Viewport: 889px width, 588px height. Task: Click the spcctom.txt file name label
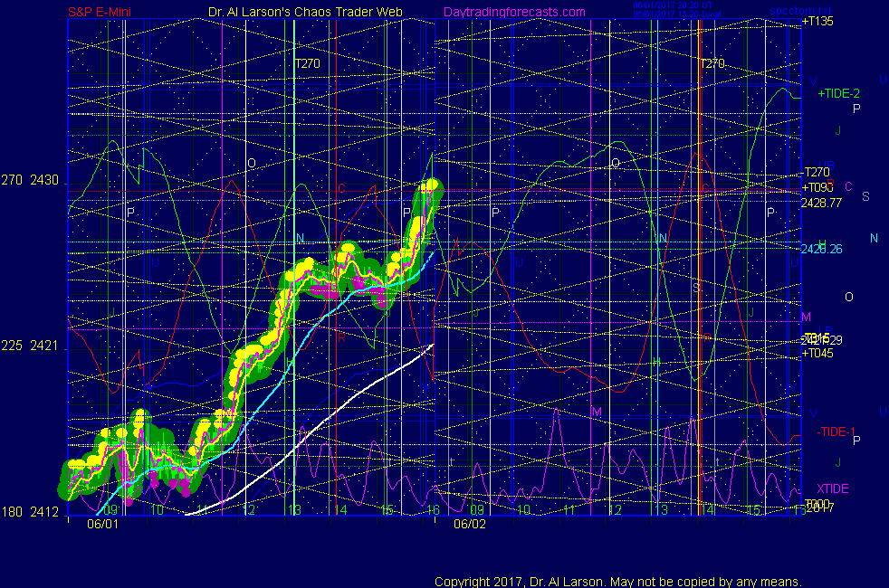point(800,11)
